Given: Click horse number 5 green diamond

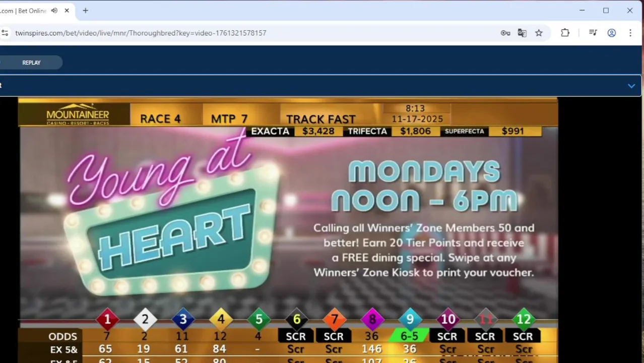Looking at the screenshot, I should coord(259,319).
